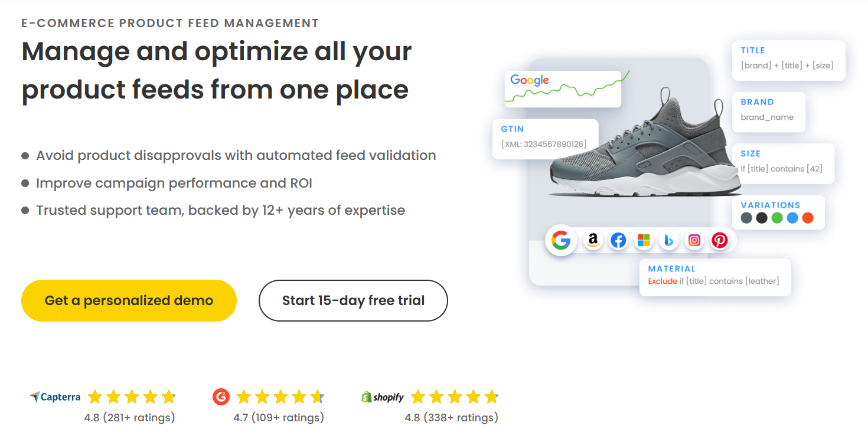868x439 pixels.
Task: Choose the green variation color swatch
Action: tap(777, 218)
